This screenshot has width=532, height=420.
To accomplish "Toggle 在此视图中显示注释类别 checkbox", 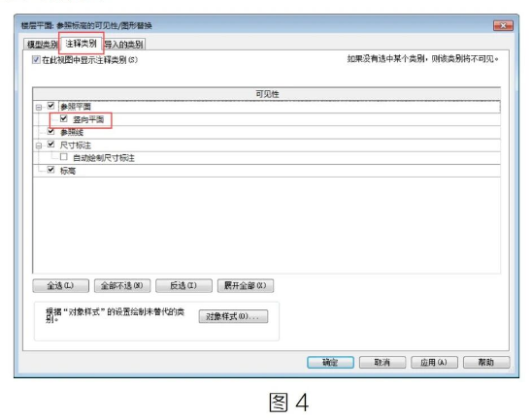I will [36, 60].
